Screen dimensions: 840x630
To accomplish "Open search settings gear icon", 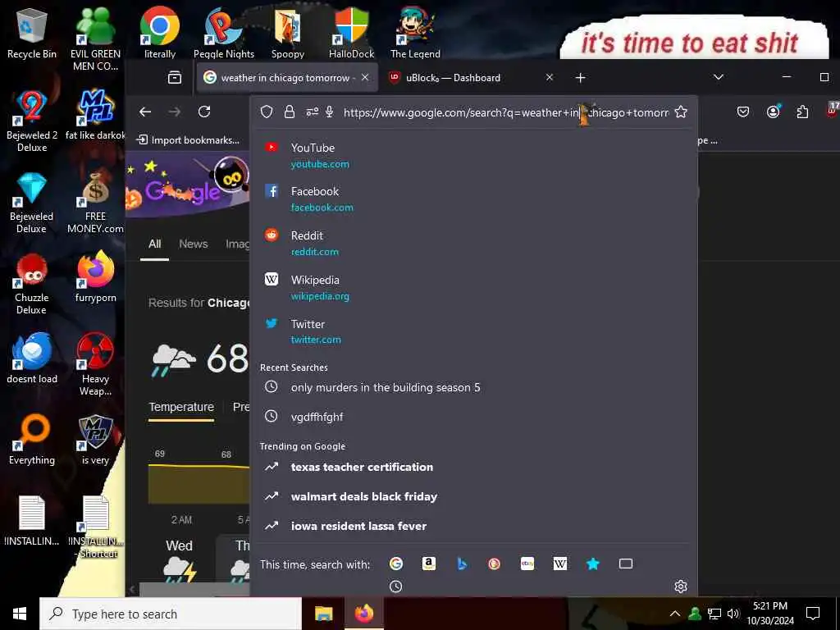I will coord(681,587).
